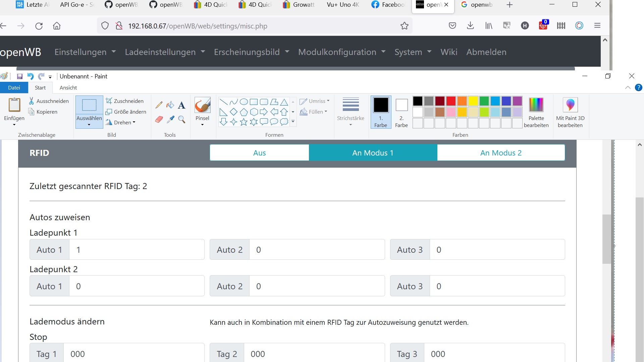Select the Color picker eyedropper tool

click(x=170, y=119)
